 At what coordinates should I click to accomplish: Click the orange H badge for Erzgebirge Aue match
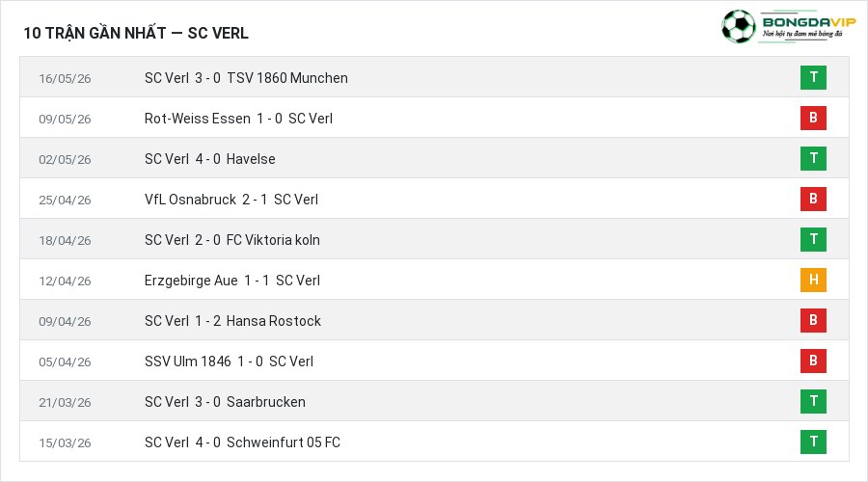(813, 280)
